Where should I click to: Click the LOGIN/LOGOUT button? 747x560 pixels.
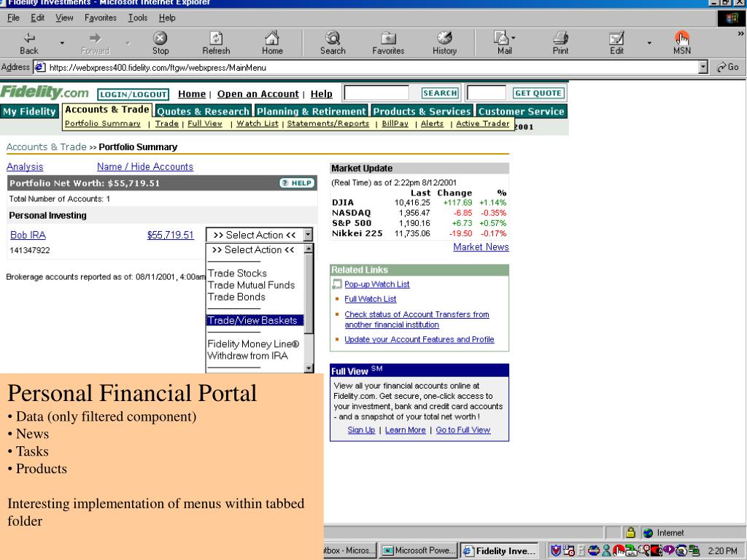tap(133, 94)
